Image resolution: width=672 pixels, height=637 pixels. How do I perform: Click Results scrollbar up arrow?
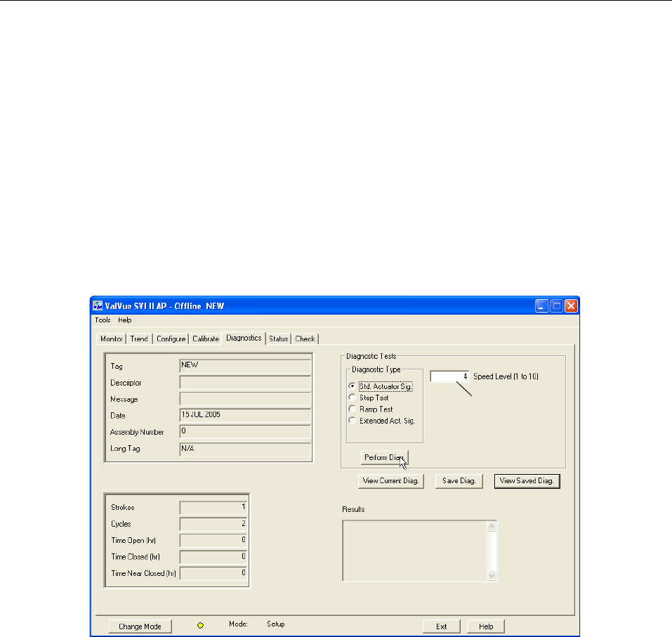pos(492,526)
